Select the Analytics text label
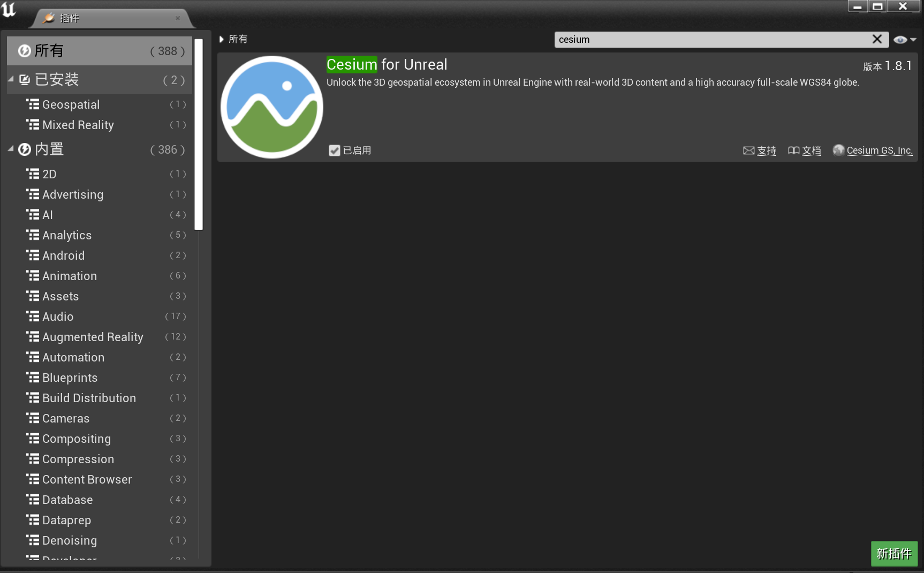924x573 pixels. pyautogui.click(x=67, y=235)
